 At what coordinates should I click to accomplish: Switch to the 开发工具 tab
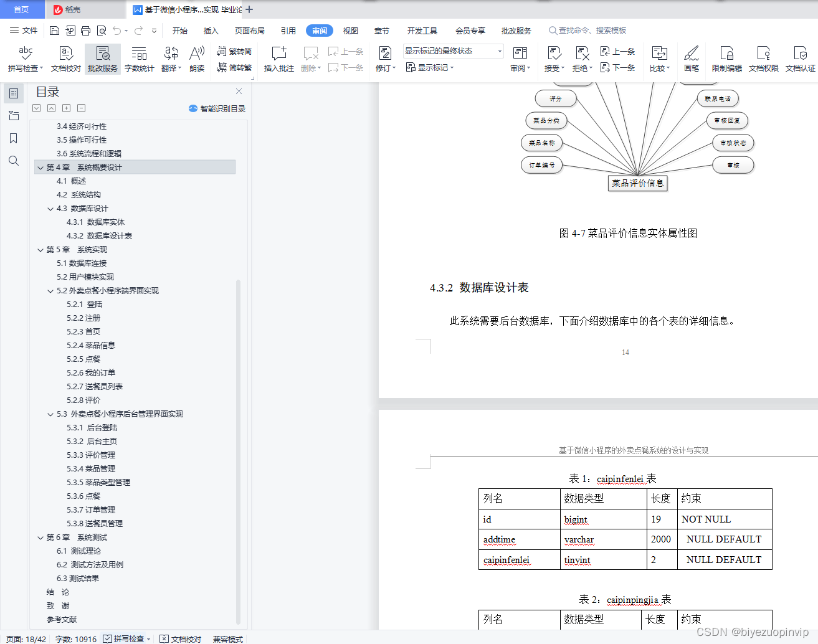pyautogui.click(x=422, y=31)
